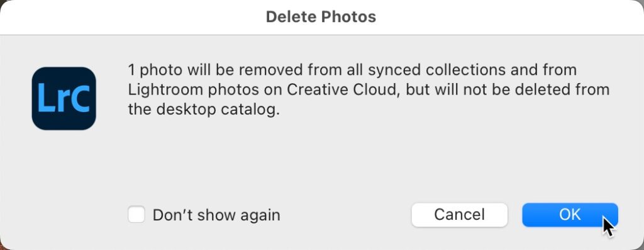Choose the white Cancel button
The image size is (644, 250).
click(459, 215)
